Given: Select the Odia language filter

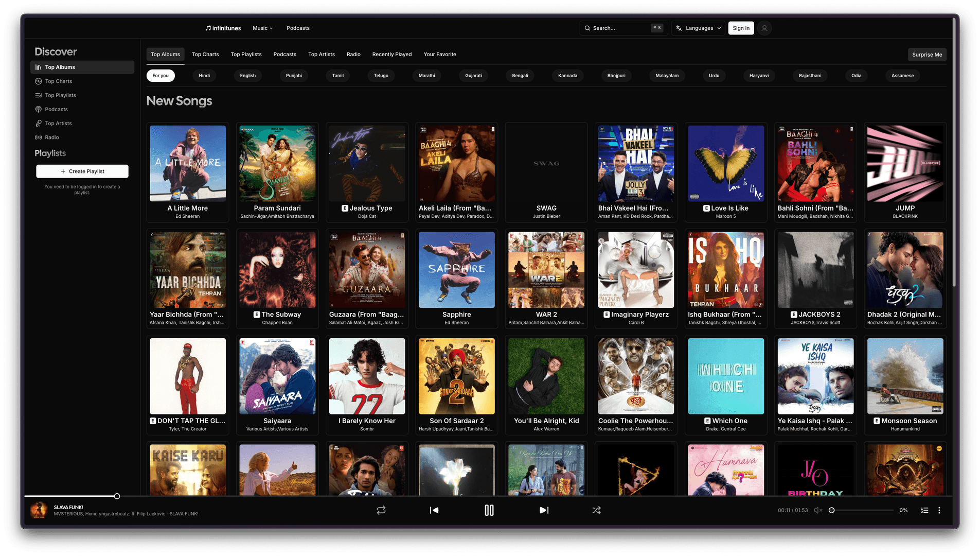Looking at the screenshot, I should 856,76.
